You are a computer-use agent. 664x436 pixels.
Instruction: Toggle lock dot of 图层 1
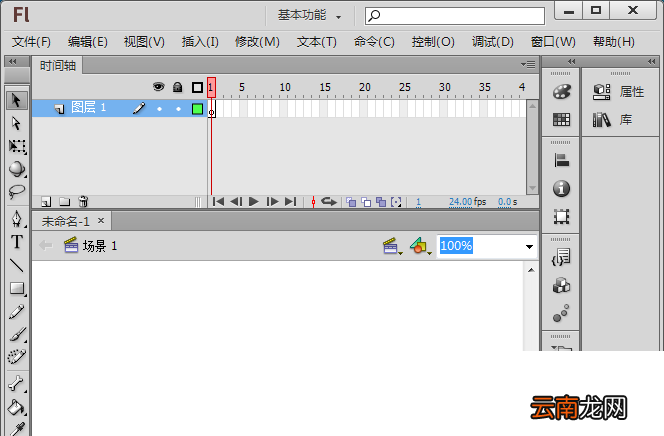[178, 109]
